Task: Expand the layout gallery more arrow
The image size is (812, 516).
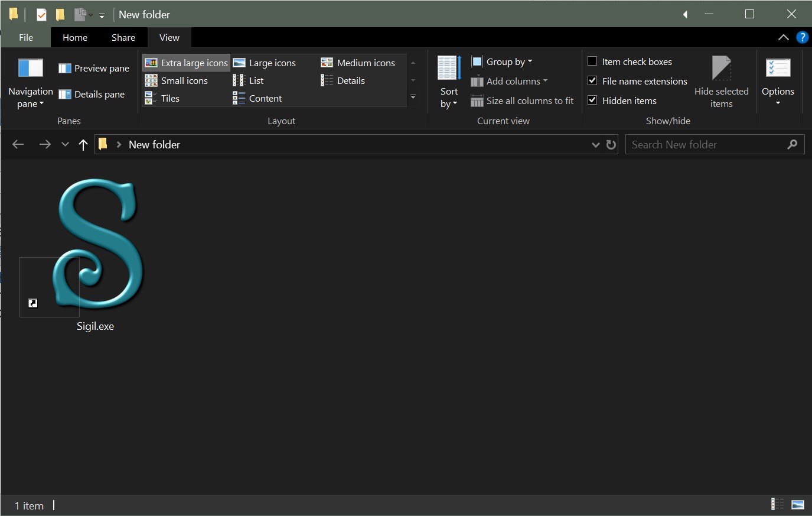Action: [x=413, y=98]
